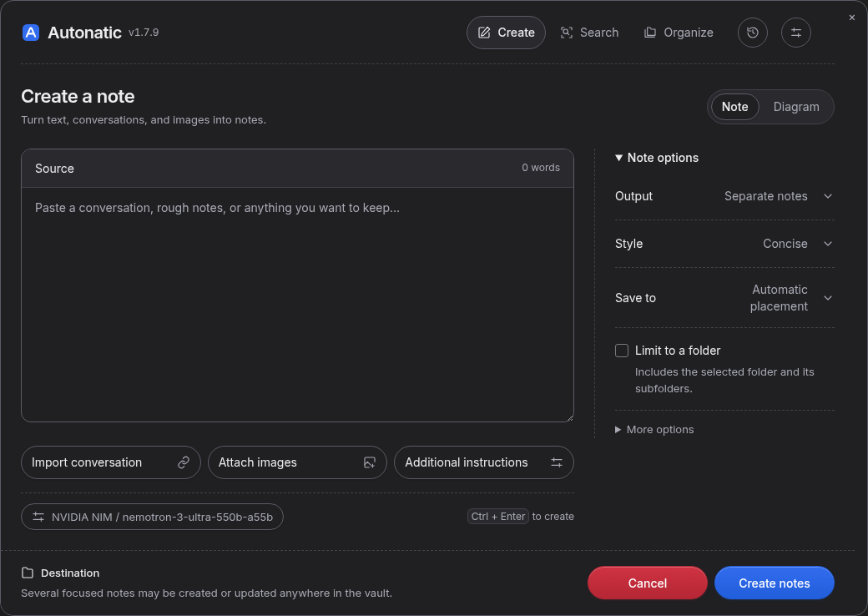Open the history clock icon button
This screenshot has width=868, height=616.
point(752,33)
